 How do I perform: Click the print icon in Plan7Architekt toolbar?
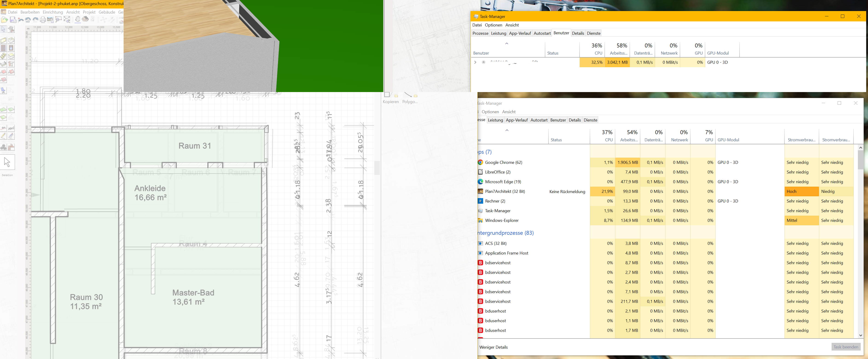[x=43, y=20]
